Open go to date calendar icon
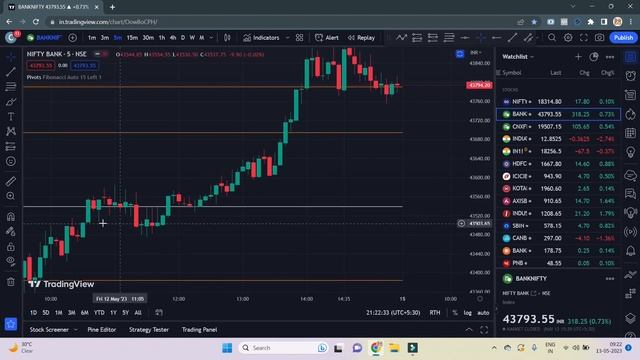This screenshot has width=640, height=360. coord(159,313)
